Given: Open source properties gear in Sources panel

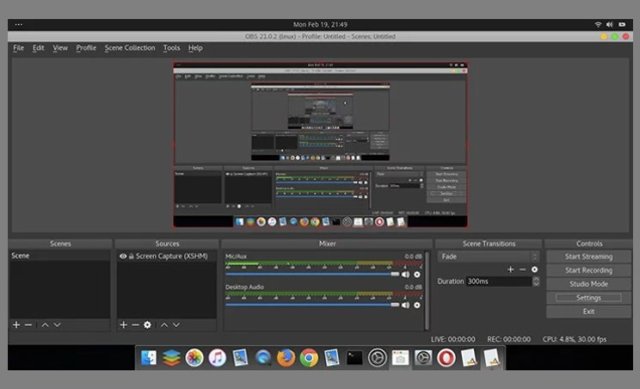Looking at the screenshot, I should [x=147, y=325].
